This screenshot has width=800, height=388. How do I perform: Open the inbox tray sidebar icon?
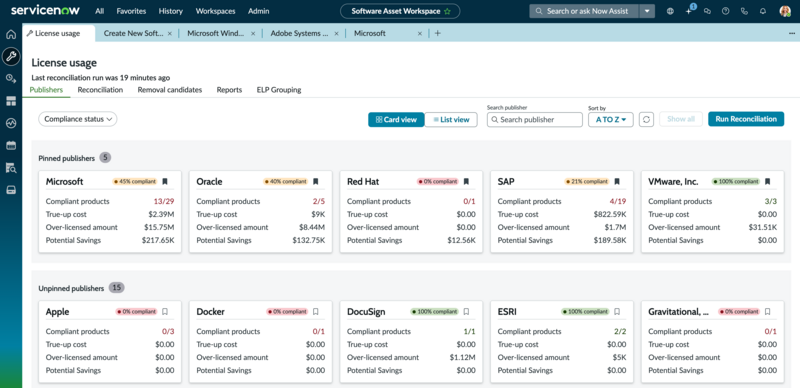pyautogui.click(x=11, y=190)
